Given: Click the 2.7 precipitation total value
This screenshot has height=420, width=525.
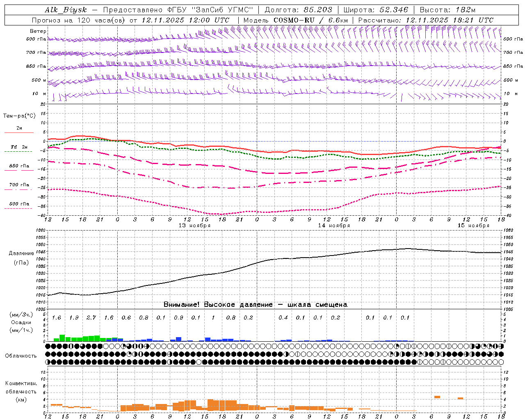Looking at the screenshot, I should pos(91,317).
